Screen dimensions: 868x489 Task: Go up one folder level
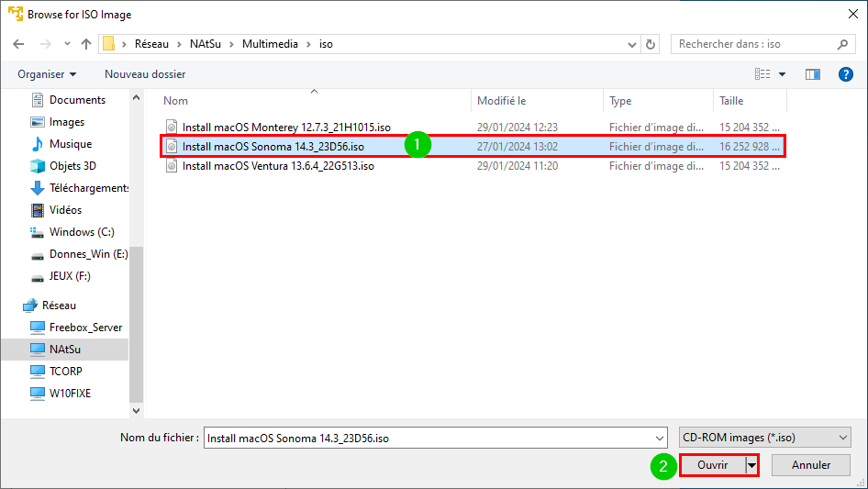(x=86, y=44)
